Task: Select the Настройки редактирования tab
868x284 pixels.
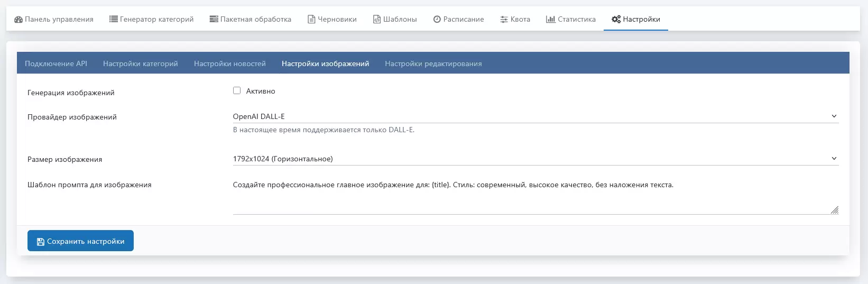Action: [x=433, y=63]
